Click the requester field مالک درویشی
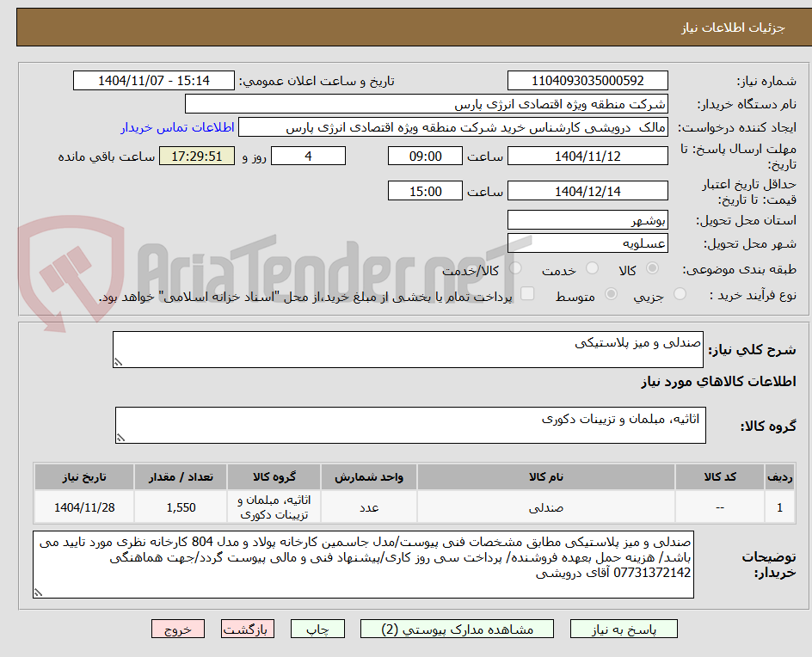This screenshot has width=812, height=657. click(x=453, y=127)
